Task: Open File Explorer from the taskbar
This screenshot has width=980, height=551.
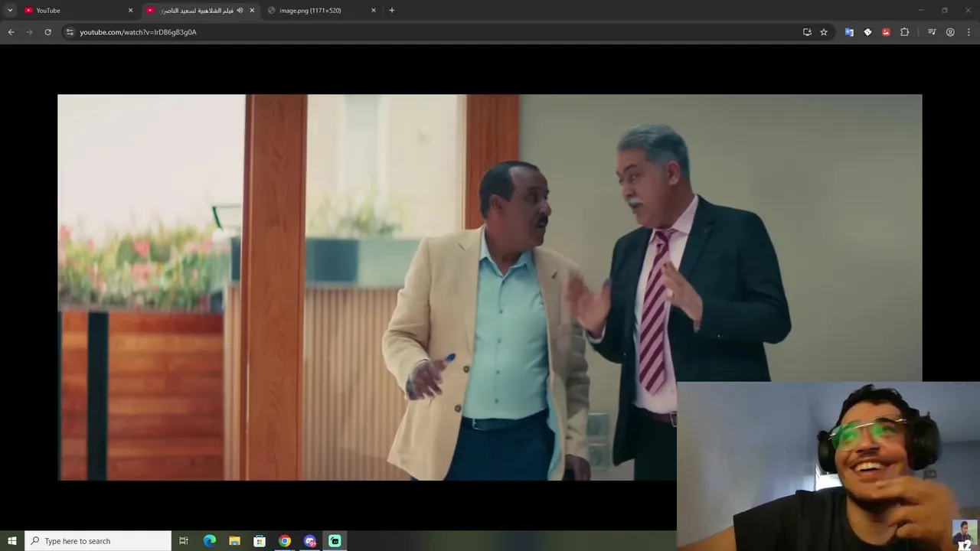Action: [x=235, y=541]
